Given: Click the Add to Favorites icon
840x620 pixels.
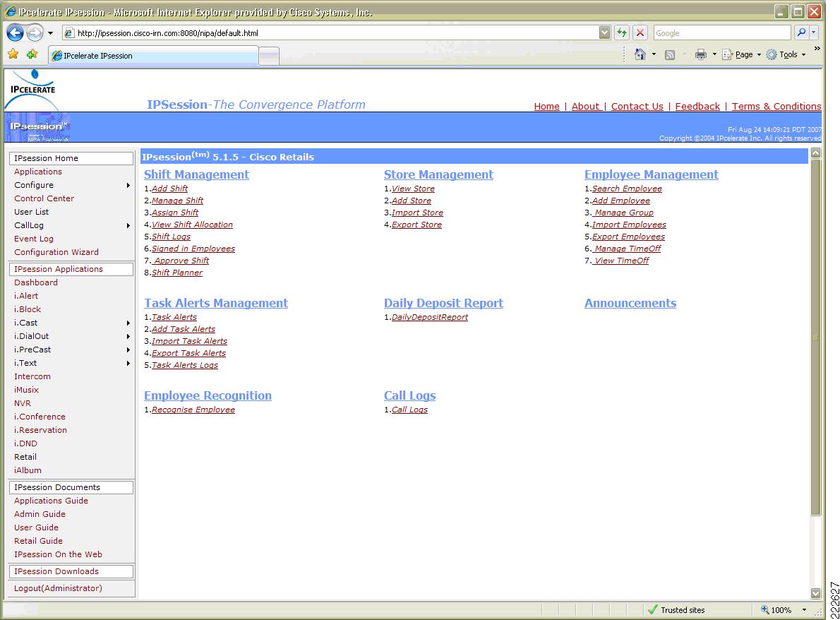Looking at the screenshot, I should pos(32,54).
